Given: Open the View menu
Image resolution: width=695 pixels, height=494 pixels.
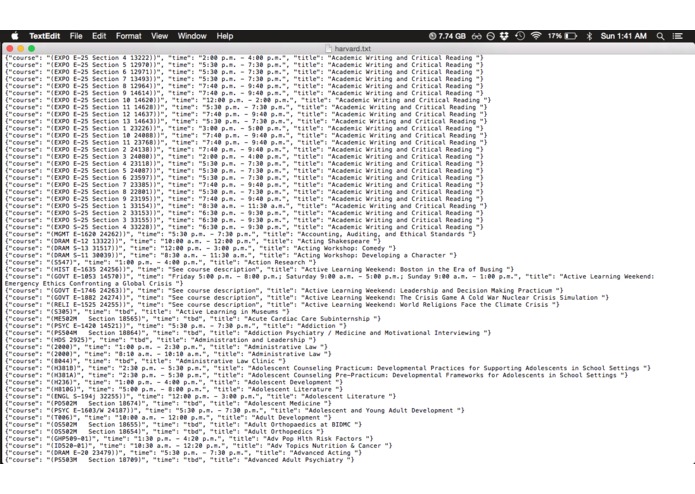Looking at the screenshot, I should 159,36.
